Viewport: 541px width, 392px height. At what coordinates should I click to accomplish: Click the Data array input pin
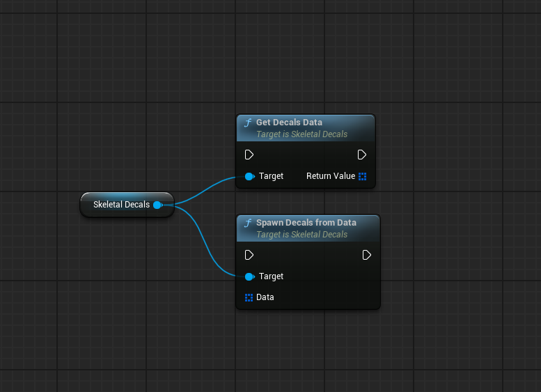249,297
